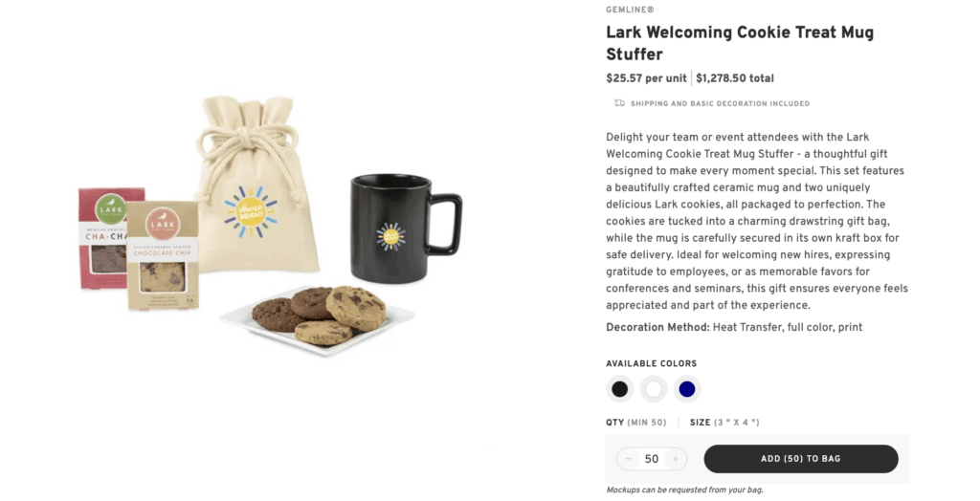Click the $1,278.50 total price
Image resolution: width=980 pixels, height=501 pixels.
pyautogui.click(x=735, y=78)
